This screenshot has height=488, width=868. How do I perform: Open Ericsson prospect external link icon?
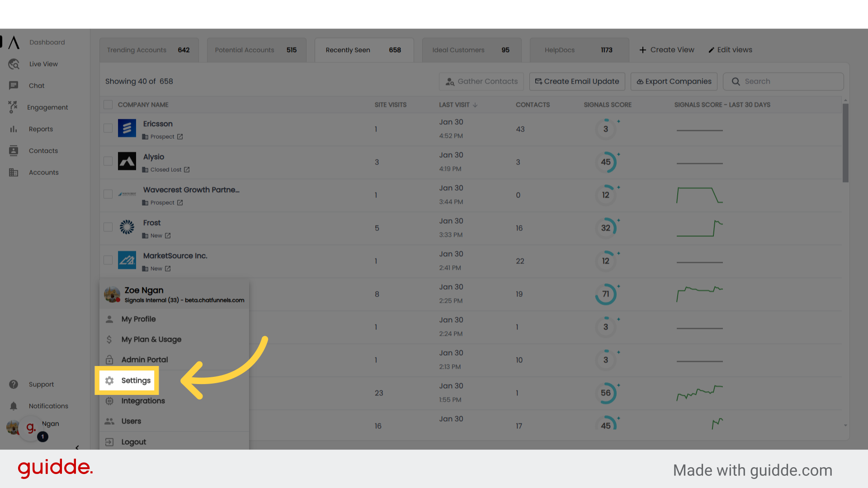(180, 137)
